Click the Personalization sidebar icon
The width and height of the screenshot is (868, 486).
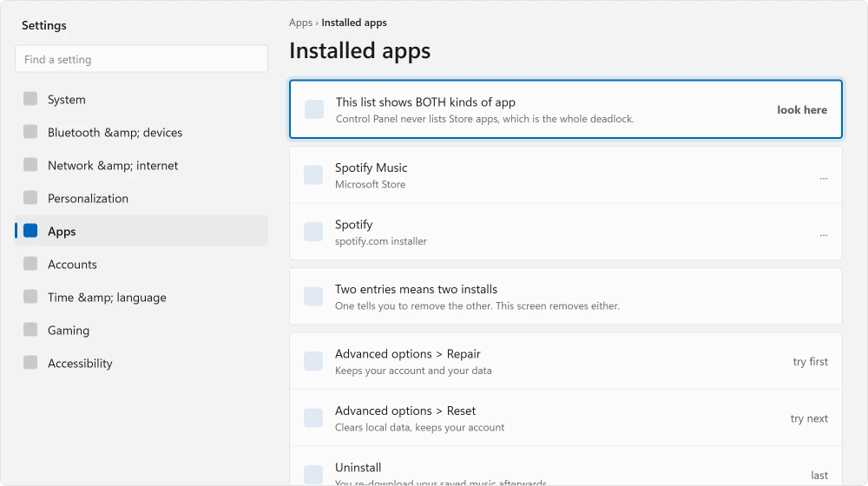pyautogui.click(x=30, y=198)
